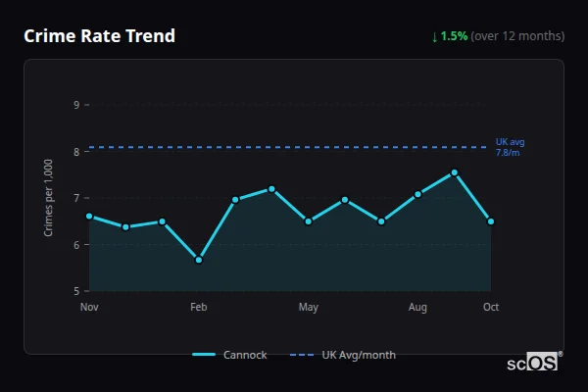Image resolution: width=588 pixels, height=392 pixels.
Task: Select the August data point on the line
Action: pyautogui.click(x=417, y=194)
